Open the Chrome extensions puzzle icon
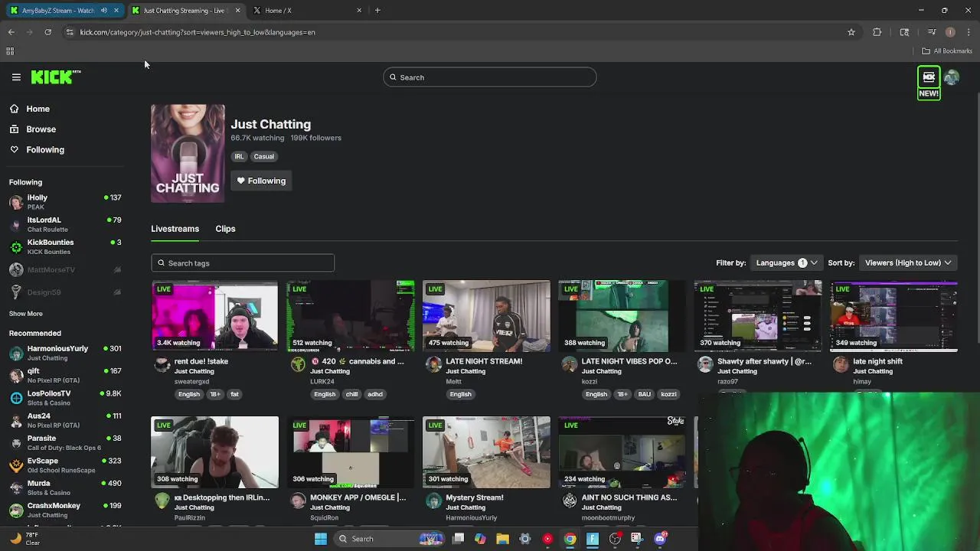 [x=877, y=32]
